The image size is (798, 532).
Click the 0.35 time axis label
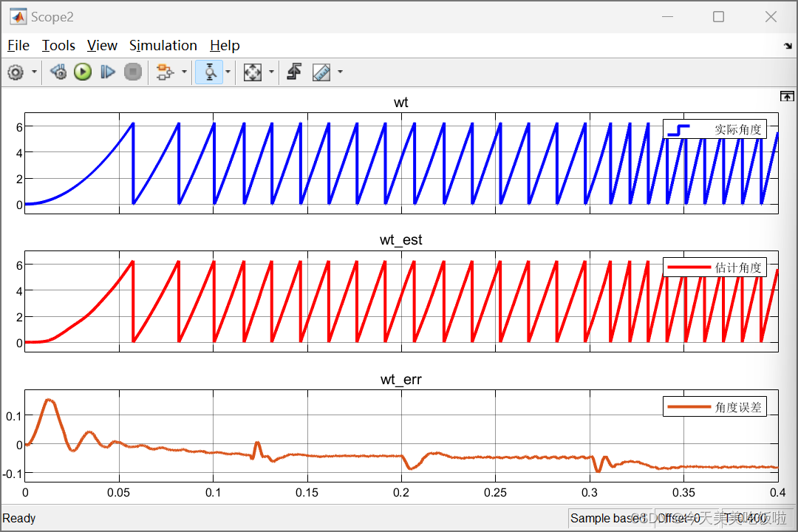click(x=683, y=492)
